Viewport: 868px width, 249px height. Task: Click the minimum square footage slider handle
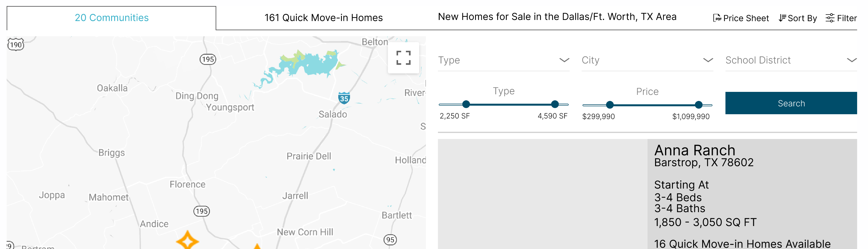pyautogui.click(x=466, y=105)
